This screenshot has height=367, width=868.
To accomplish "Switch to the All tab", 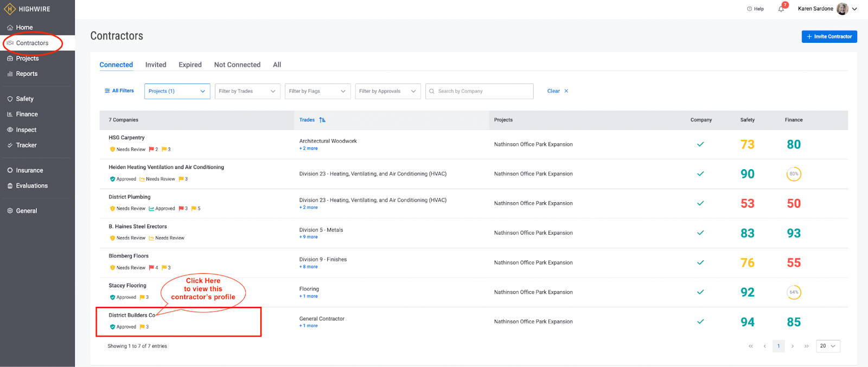I will pos(277,65).
